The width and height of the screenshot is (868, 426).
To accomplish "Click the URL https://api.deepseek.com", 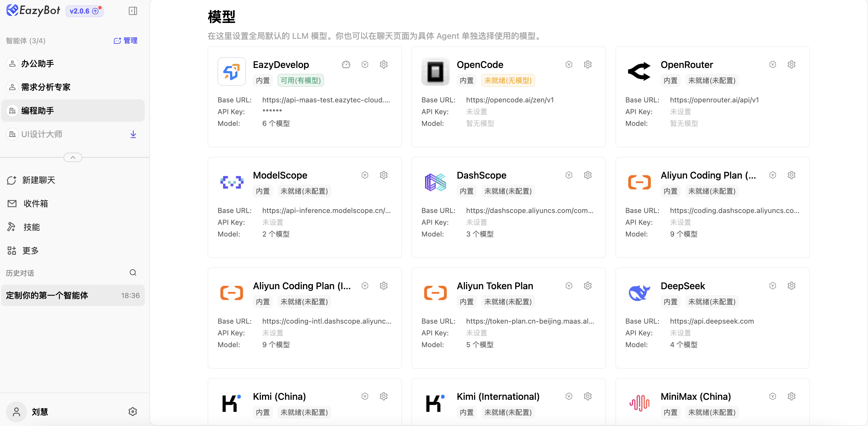I will point(712,321).
